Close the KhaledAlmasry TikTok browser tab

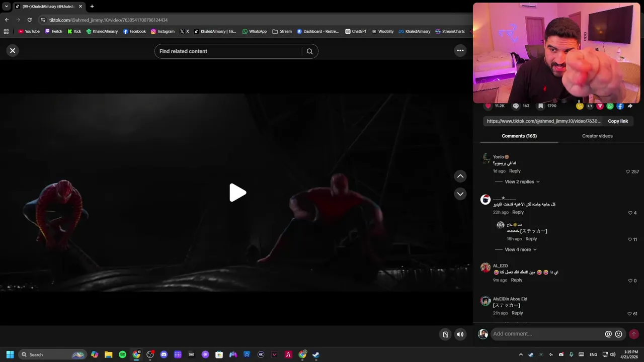pyautogui.click(x=80, y=7)
